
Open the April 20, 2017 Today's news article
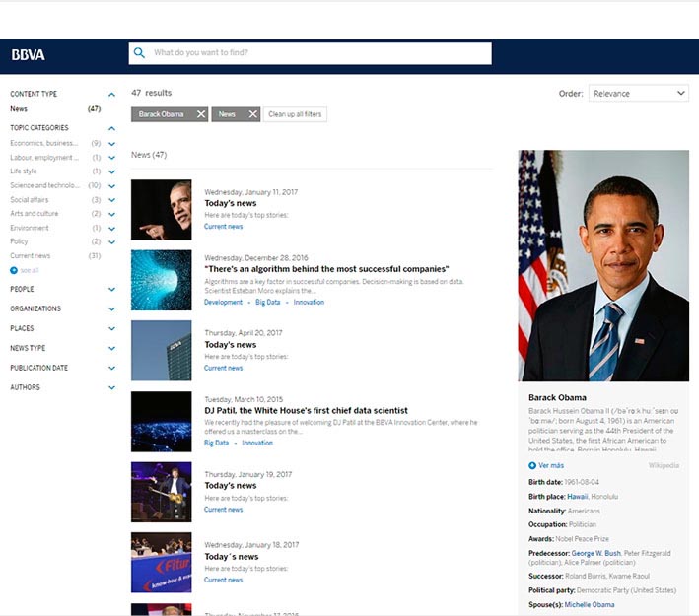click(231, 345)
